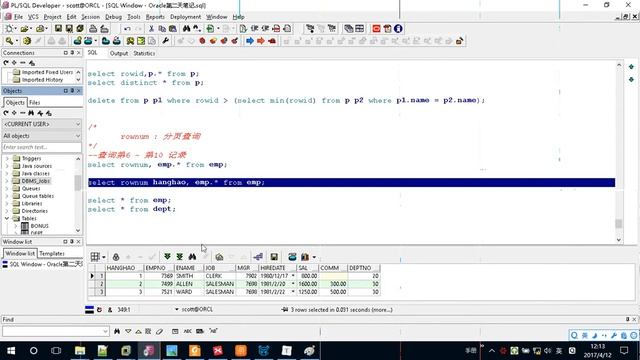Click the ALLEN cell in results
Screen dimensions: 640x360
click(x=189, y=284)
